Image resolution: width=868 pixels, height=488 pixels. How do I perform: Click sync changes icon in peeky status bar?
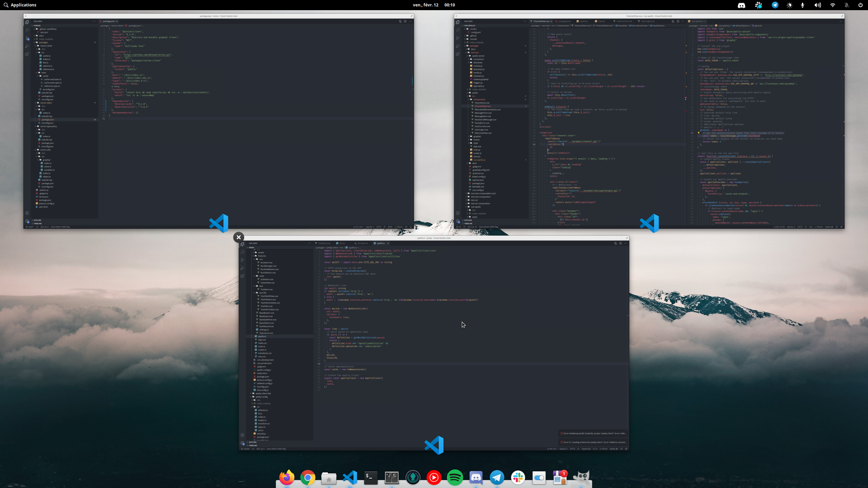click(x=253, y=449)
